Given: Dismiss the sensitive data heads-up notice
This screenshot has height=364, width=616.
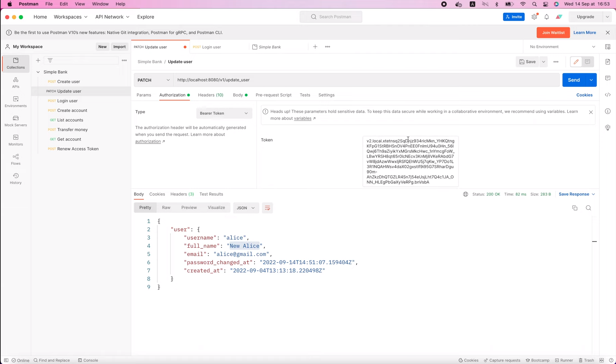Looking at the screenshot, I should pos(591,112).
